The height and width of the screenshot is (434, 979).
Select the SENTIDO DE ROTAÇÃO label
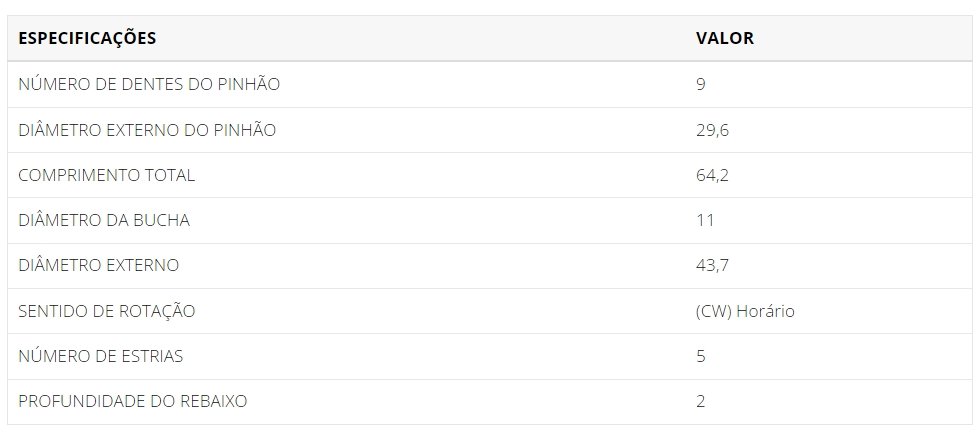pyautogui.click(x=107, y=311)
